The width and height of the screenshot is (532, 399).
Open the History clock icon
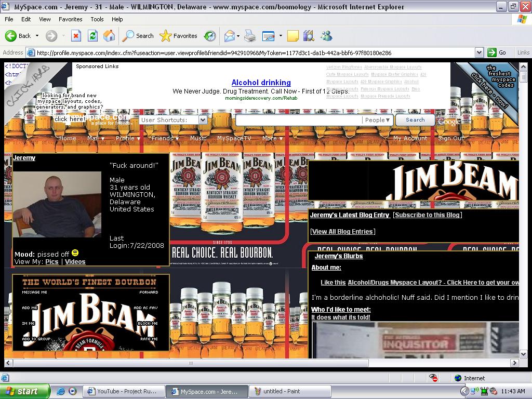click(x=210, y=36)
